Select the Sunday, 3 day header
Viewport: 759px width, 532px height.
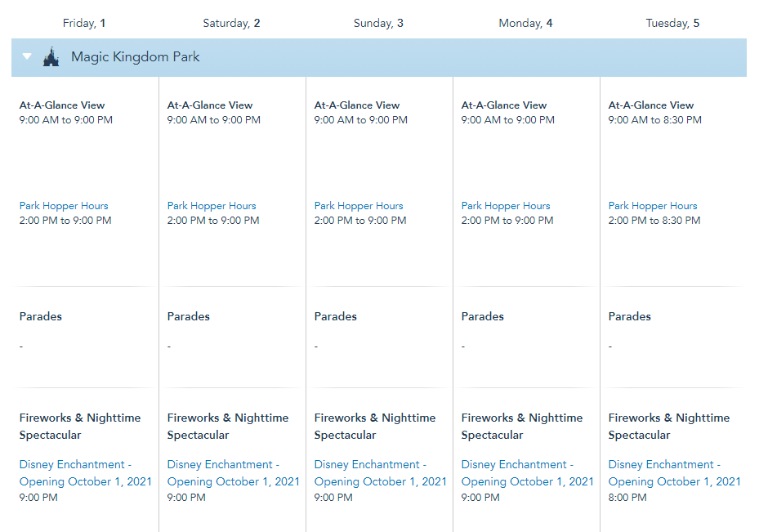378,23
